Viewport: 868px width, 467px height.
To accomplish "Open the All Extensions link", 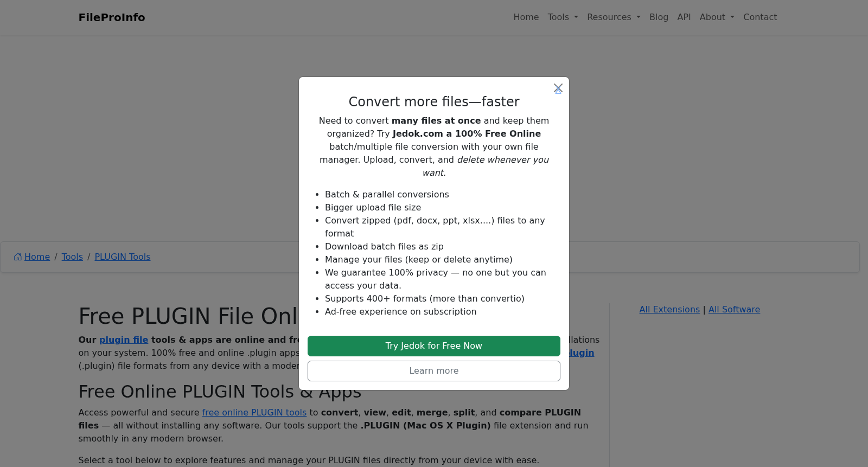I will (x=669, y=310).
